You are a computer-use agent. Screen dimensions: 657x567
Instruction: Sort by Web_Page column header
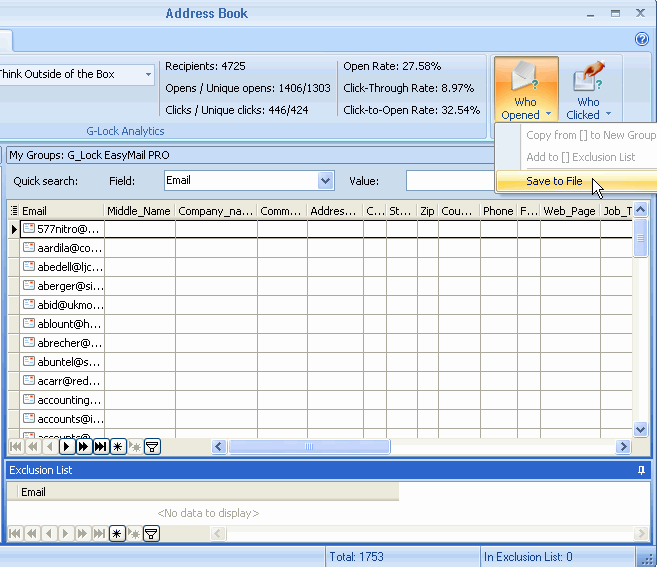click(x=570, y=211)
